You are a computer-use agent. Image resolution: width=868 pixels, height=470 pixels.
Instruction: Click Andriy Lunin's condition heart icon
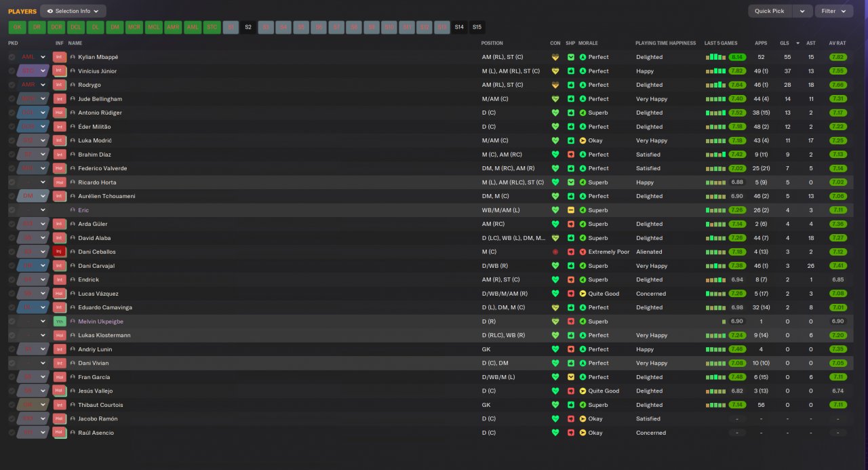point(555,349)
